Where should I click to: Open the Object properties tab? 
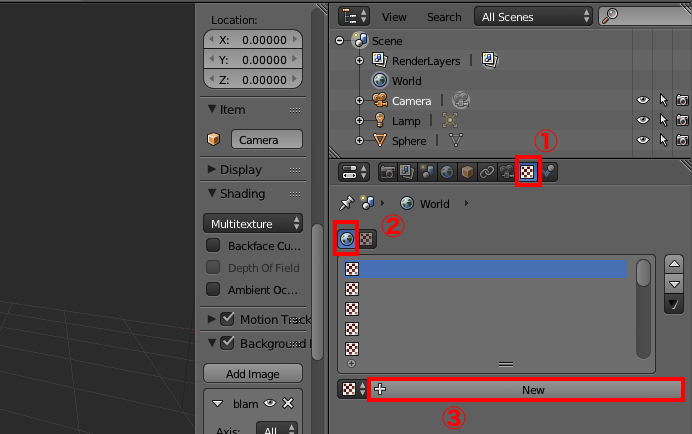click(x=466, y=172)
